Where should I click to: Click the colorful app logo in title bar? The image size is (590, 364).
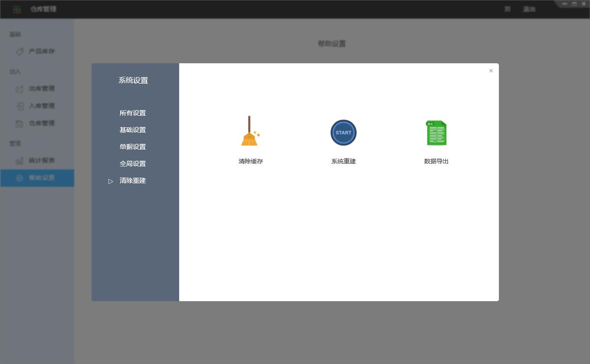17,9
